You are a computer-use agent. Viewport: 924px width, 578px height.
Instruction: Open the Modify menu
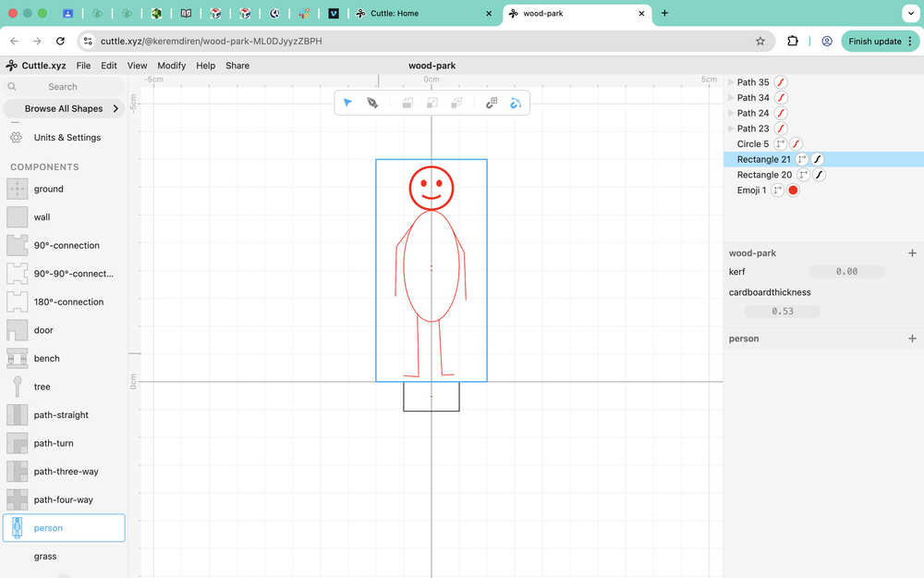tap(171, 66)
